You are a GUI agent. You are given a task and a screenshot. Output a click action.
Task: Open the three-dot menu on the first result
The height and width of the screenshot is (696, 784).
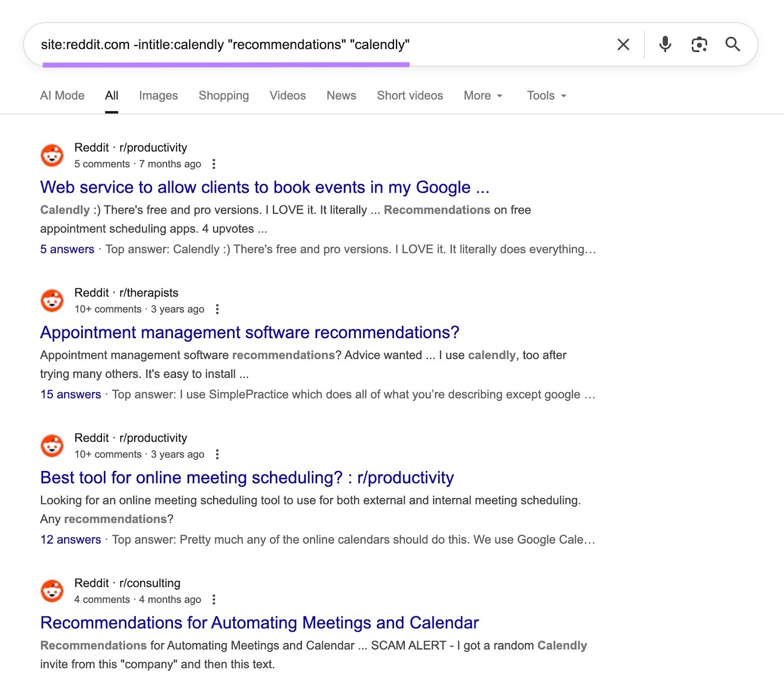tap(214, 163)
